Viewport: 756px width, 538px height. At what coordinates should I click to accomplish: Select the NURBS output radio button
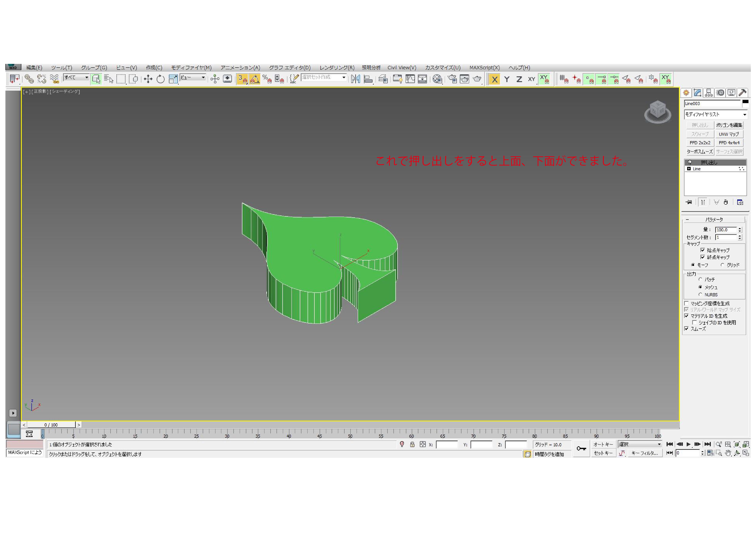coord(700,294)
